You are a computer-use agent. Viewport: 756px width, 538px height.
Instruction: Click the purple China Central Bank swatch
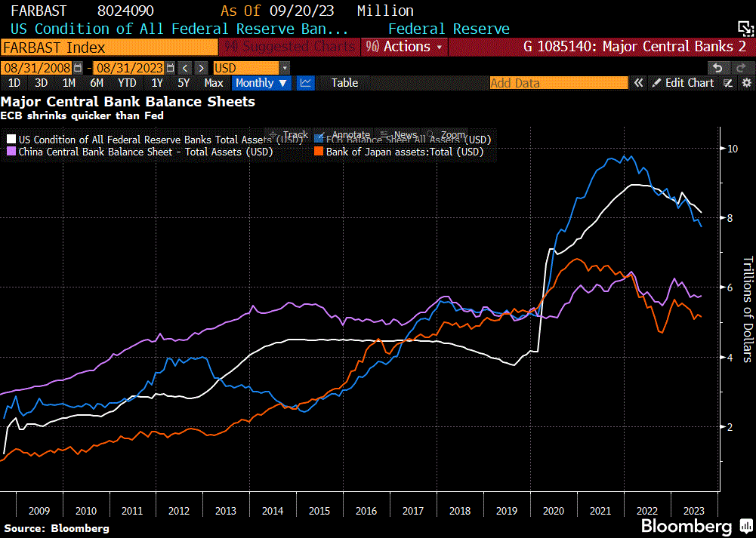[x=11, y=152]
